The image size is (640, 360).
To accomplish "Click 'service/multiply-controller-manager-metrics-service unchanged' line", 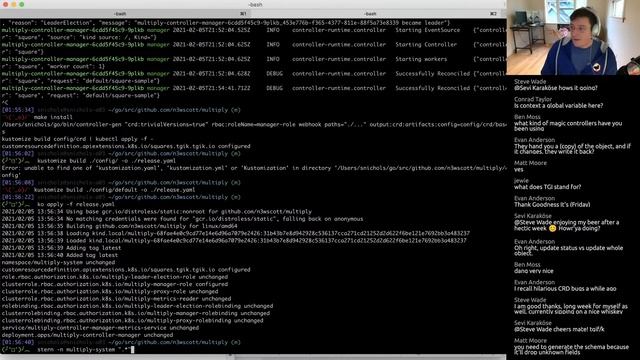I will point(100,328).
